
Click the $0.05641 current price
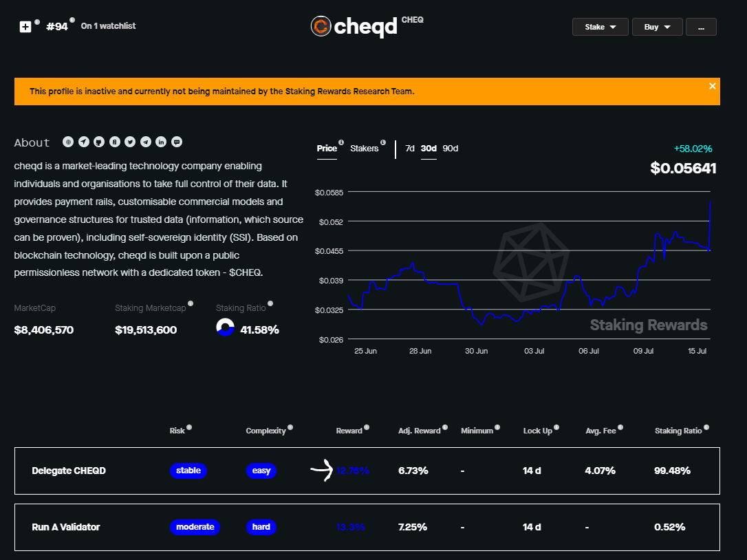tap(683, 169)
